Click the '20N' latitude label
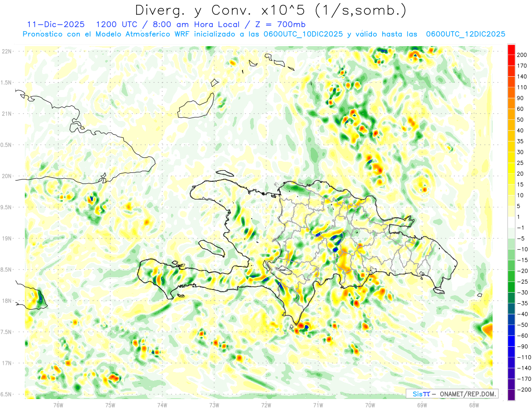The image size is (532, 411). tap(7, 176)
